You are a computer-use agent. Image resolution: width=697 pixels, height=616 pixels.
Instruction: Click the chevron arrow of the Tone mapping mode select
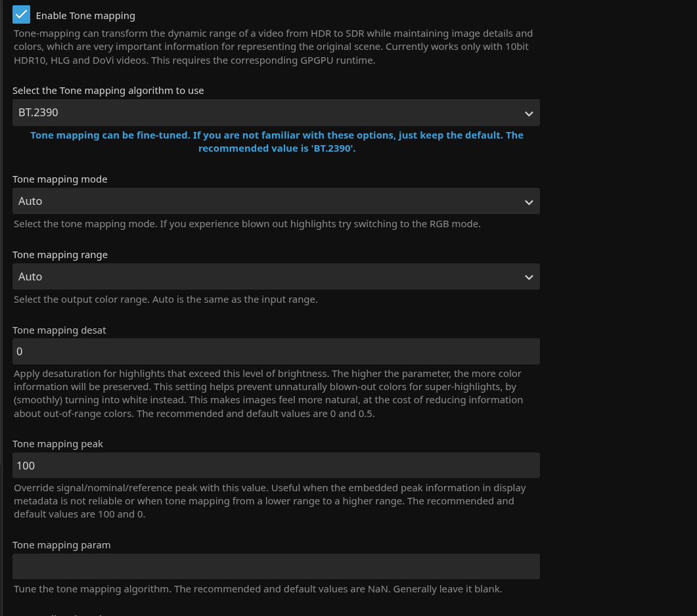pyautogui.click(x=529, y=202)
